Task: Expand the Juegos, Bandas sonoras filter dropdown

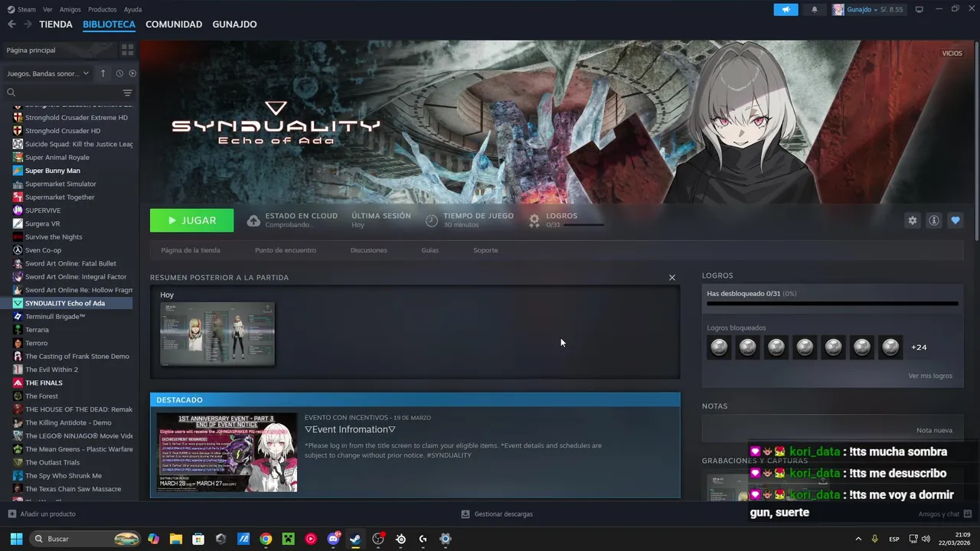Action: 48,73
